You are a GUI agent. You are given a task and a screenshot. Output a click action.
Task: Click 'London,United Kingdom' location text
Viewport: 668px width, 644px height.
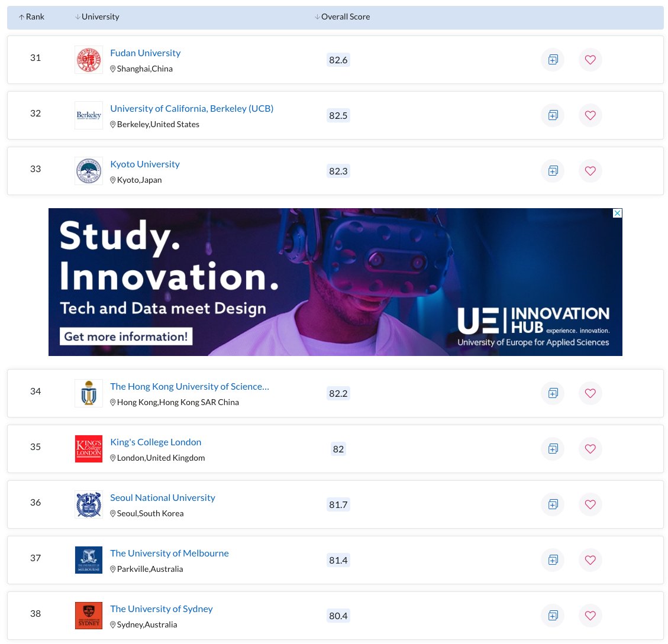pyautogui.click(x=161, y=458)
